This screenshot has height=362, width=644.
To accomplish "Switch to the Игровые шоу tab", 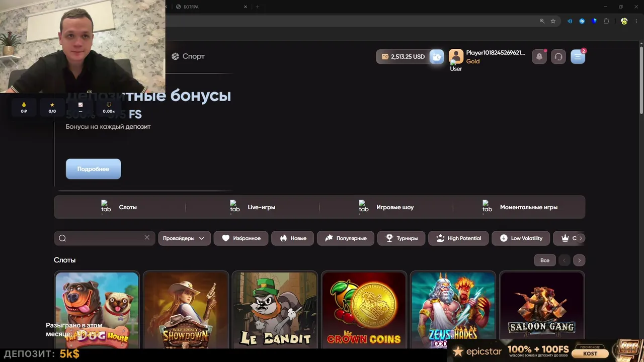I will [386, 207].
